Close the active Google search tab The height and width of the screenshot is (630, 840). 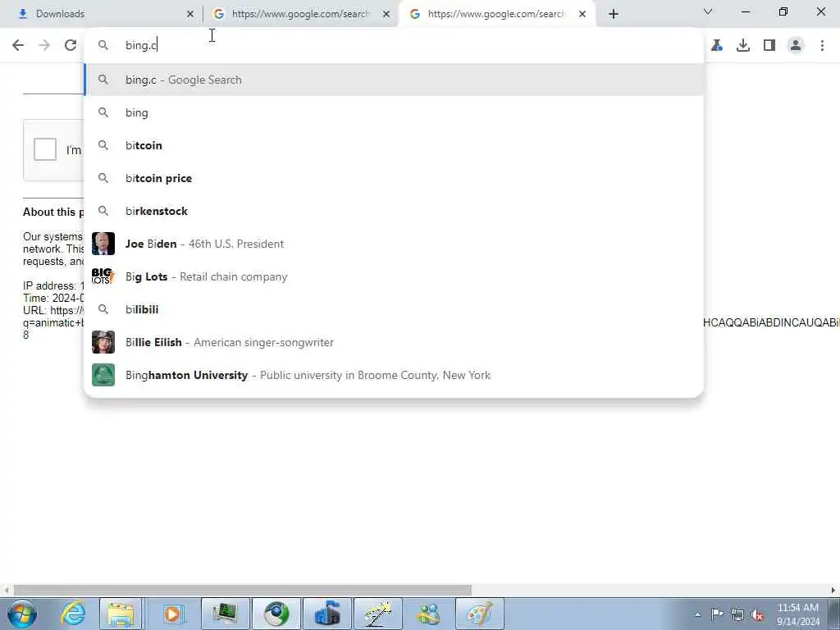tap(582, 14)
